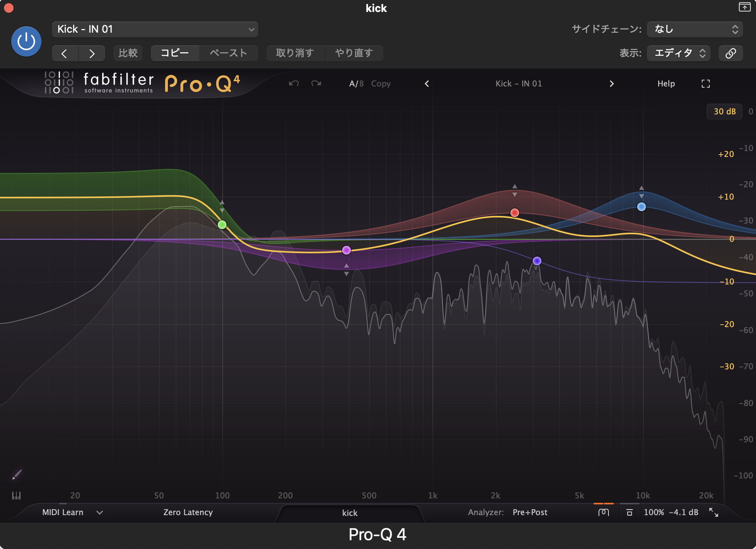The height and width of the screenshot is (549, 756).
Task: Open the 30 dB display range selector
Action: point(724,112)
